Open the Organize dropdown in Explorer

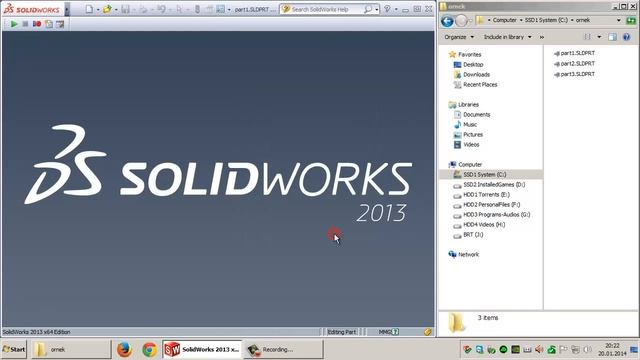click(x=459, y=37)
